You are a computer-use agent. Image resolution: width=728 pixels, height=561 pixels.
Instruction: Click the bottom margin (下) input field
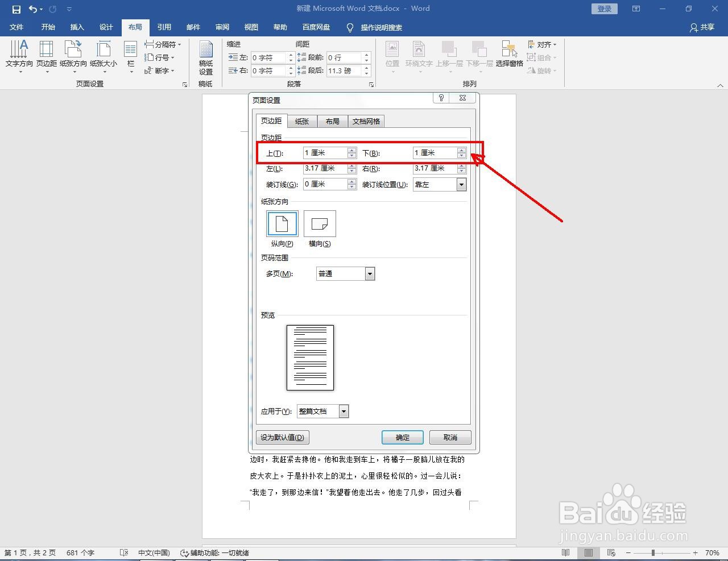tap(435, 153)
